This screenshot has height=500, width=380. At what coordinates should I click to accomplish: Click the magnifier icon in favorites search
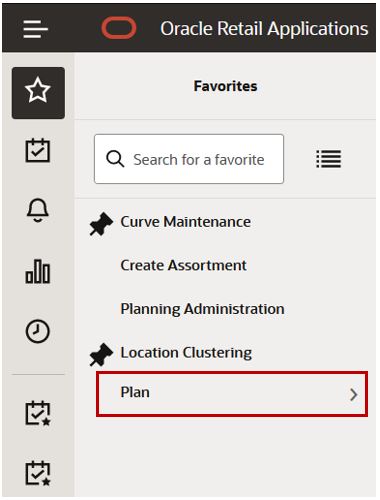coord(115,159)
